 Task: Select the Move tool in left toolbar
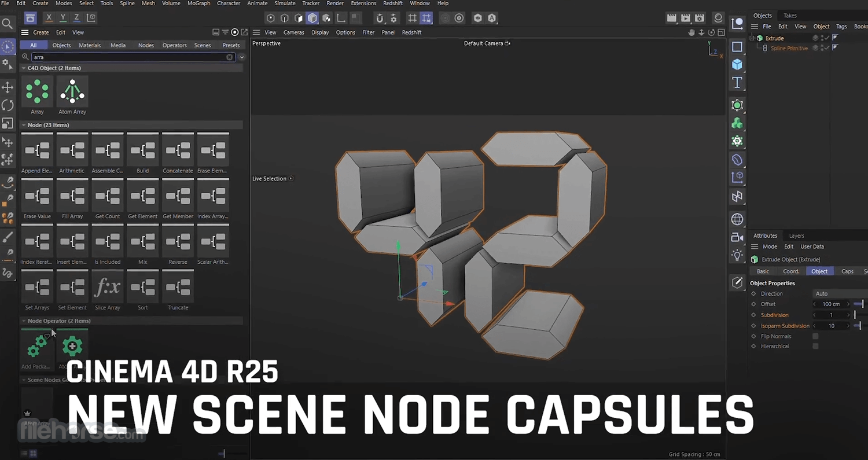pos(8,87)
